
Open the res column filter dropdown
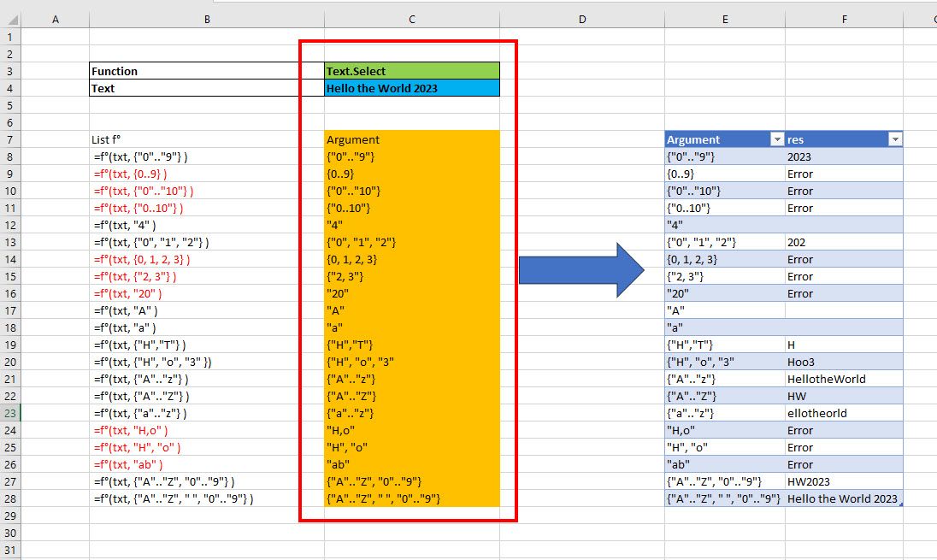(x=894, y=139)
